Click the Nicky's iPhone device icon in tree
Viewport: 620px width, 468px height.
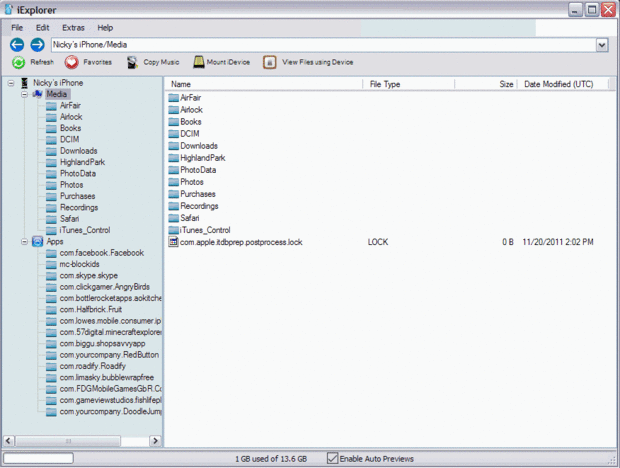tap(25, 83)
